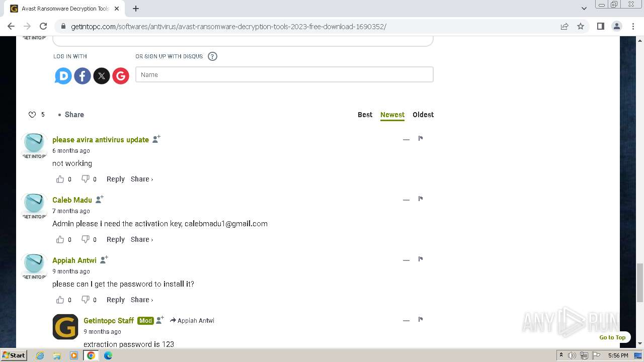644x362 pixels.
Task: Share this page from address bar
Action: 565,26
